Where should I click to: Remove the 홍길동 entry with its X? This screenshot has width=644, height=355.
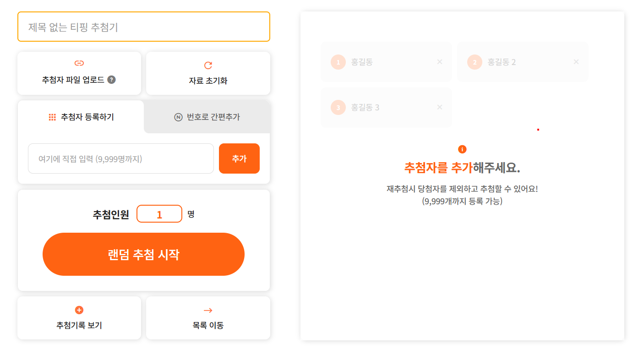point(440,62)
